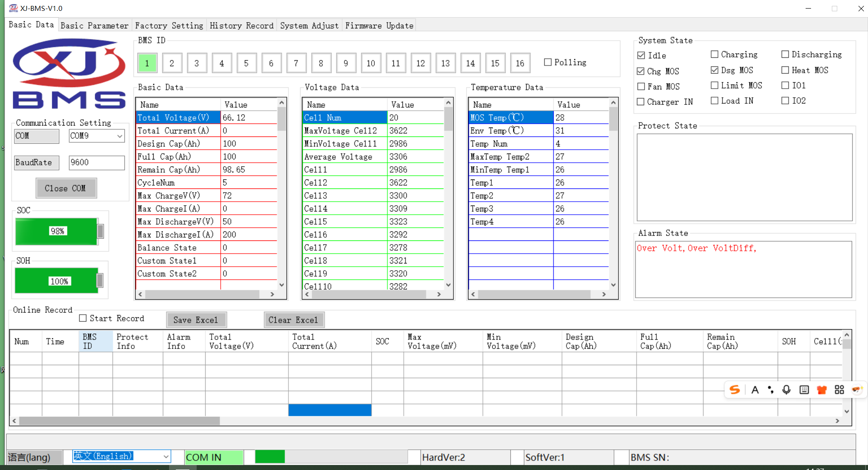Click the Total Current(A) column header

330,341
